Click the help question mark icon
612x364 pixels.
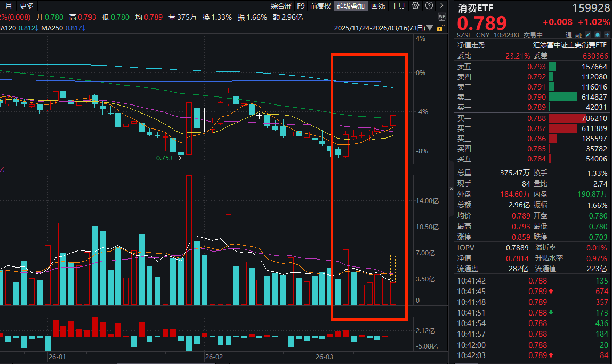tap(428, 6)
